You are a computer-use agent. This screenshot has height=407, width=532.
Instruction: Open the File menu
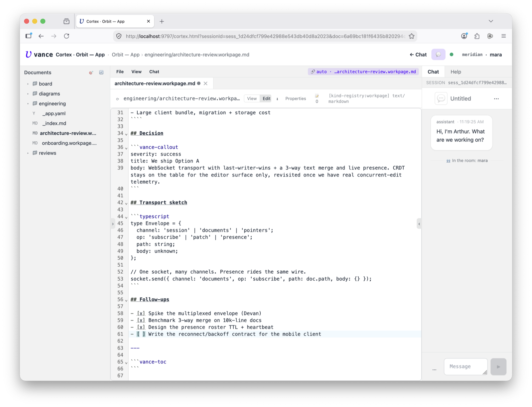pyautogui.click(x=120, y=72)
